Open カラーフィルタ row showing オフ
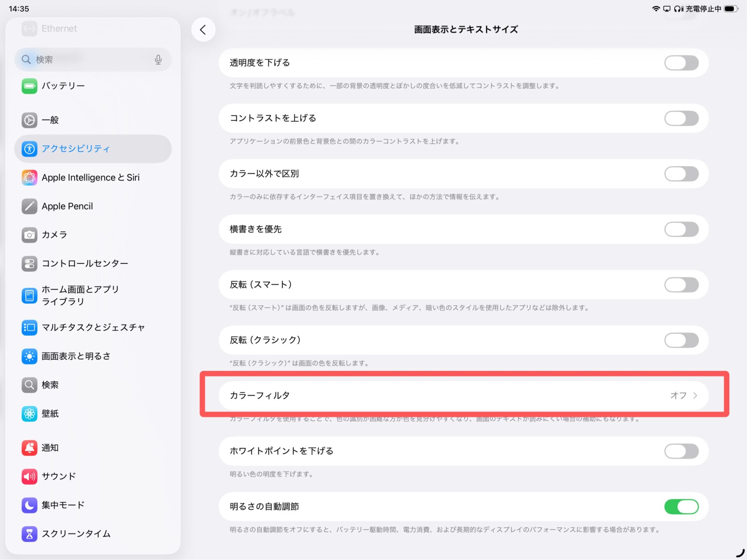747x560 pixels. [463, 395]
